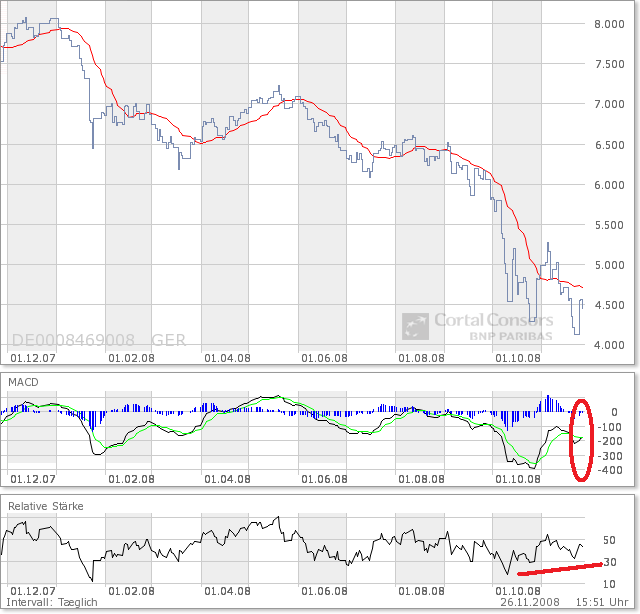Click the -400 label on MACD axis
This screenshot has height=614, width=640.
click(609, 470)
